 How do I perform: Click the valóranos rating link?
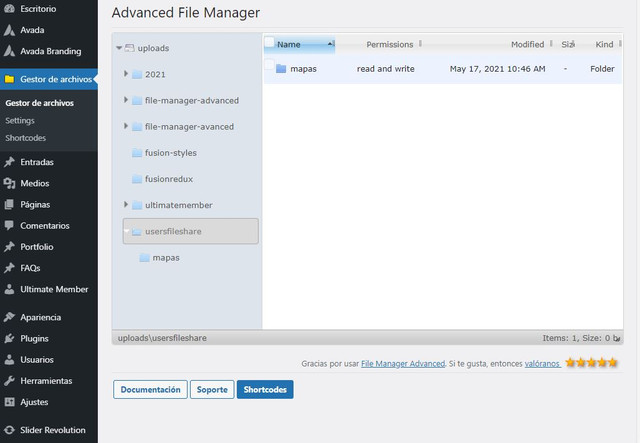pyautogui.click(x=542, y=363)
